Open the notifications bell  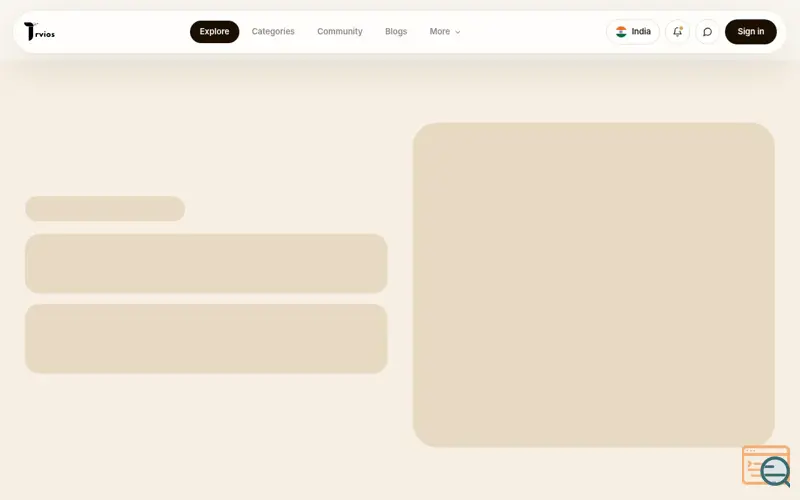coord(678,32)
